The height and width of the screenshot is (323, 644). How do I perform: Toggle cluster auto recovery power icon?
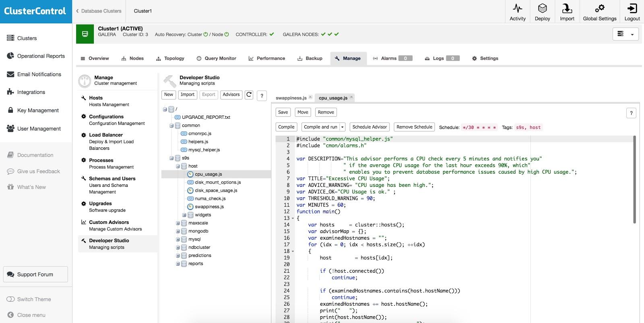point(206,34)
